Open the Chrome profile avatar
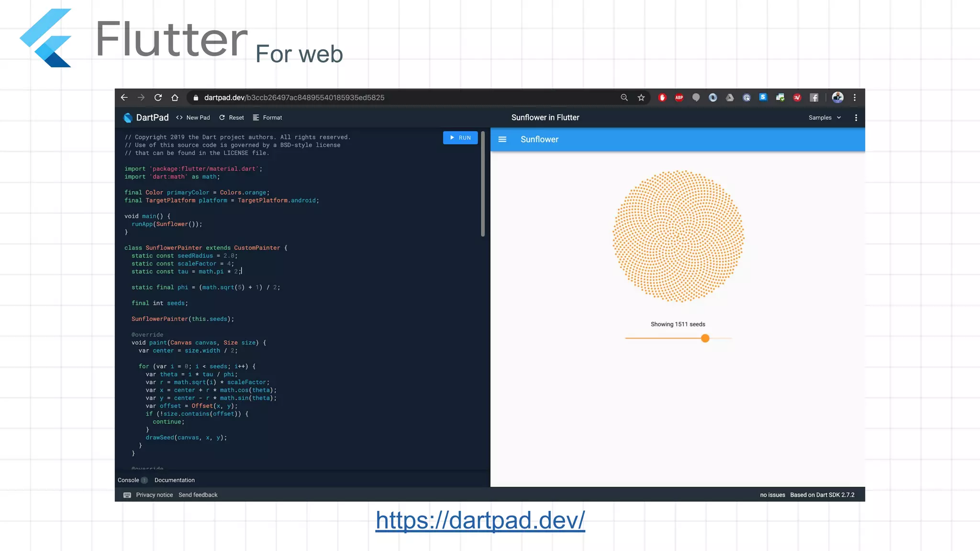 point(837,98)
